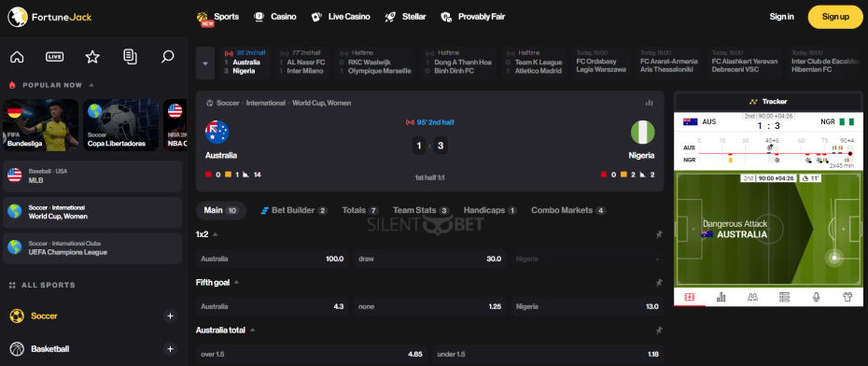Switch to the Combo Markets tab

568,210
